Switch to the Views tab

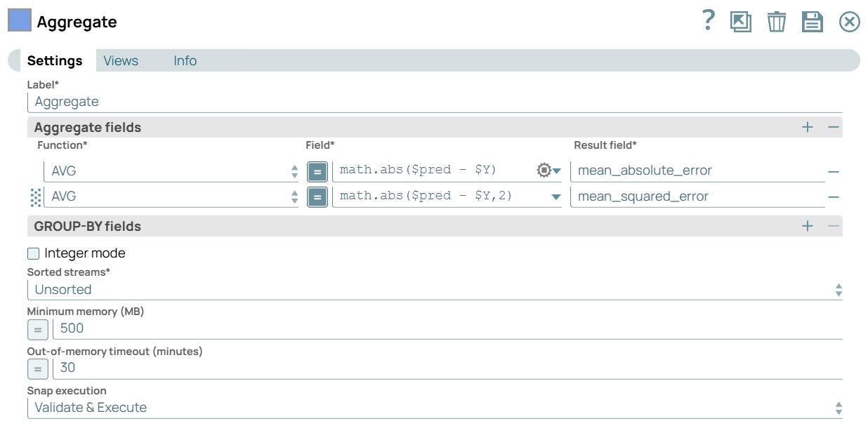(120, 61)
